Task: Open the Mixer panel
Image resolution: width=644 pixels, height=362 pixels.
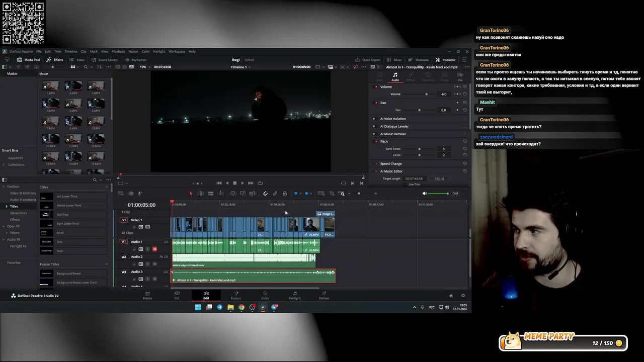Action: tap(394, 60)
